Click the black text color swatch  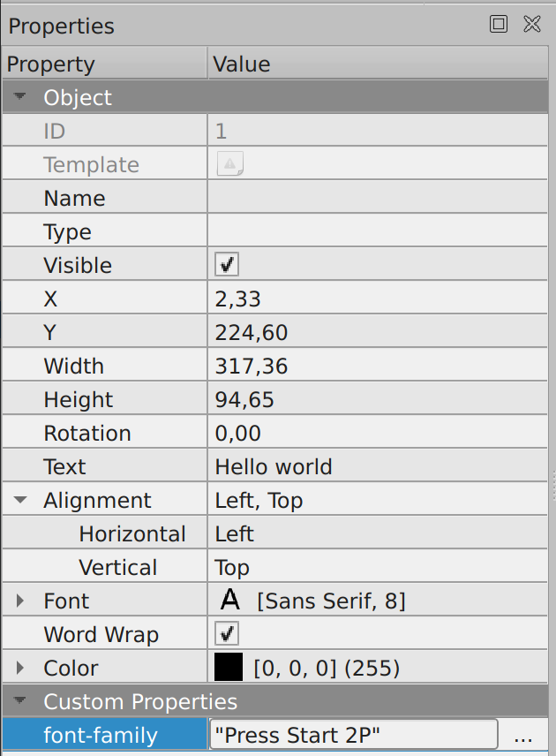[x=227, y=667]
